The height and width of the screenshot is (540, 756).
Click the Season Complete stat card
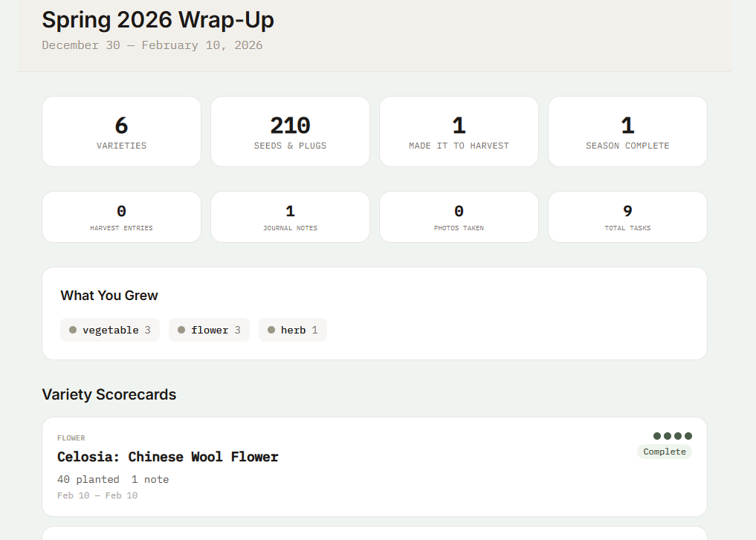(x=627, y=131)
